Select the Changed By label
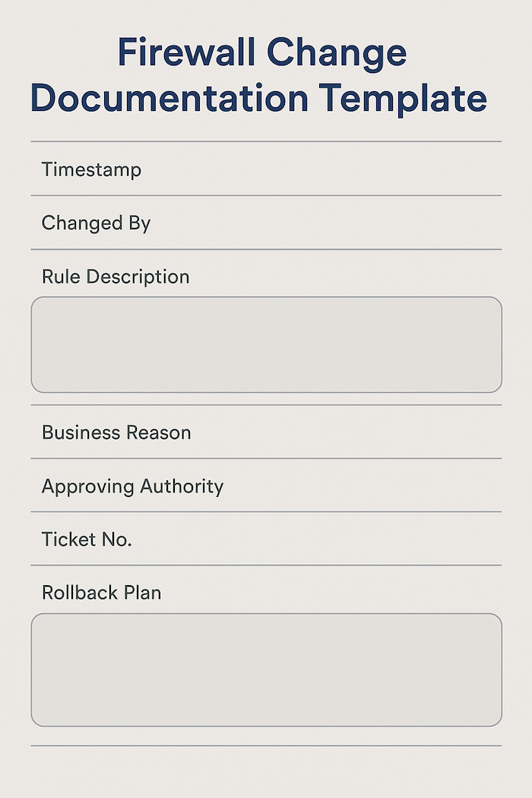 [x=96, y=223]
